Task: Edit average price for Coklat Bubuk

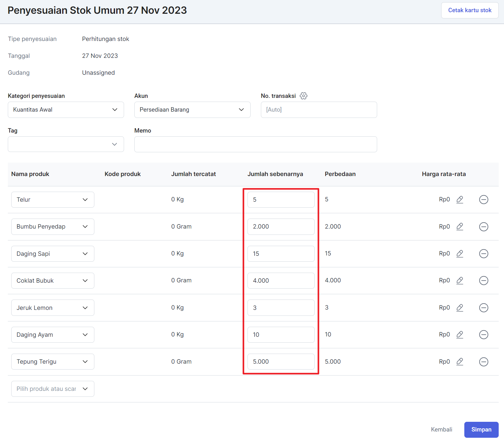Action: [x=460, y=280]
